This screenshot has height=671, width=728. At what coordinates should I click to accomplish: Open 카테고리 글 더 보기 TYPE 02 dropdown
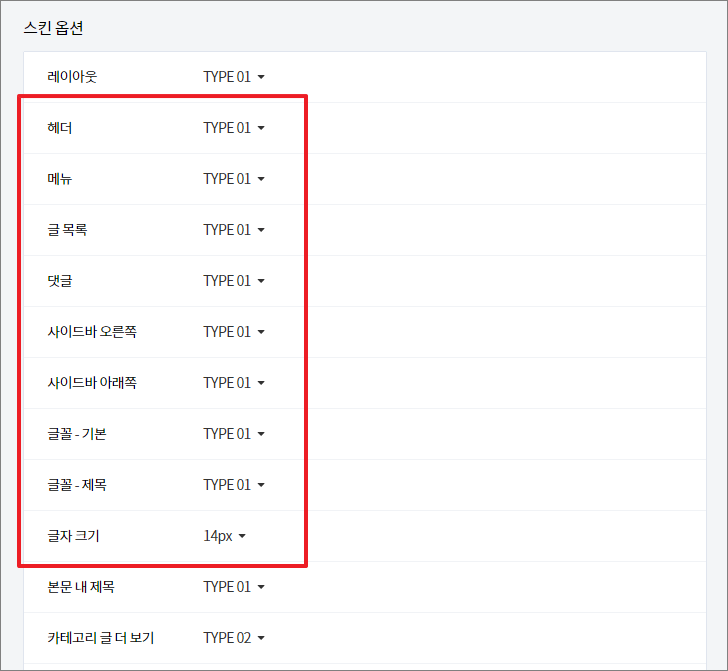(234, 638)
